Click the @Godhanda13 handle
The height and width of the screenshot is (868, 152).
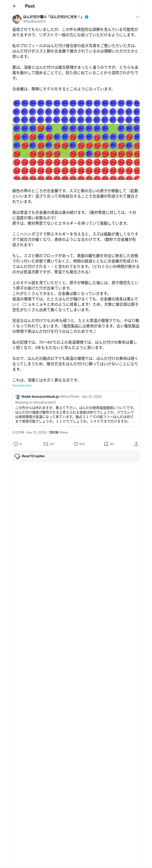click(34, 21)
